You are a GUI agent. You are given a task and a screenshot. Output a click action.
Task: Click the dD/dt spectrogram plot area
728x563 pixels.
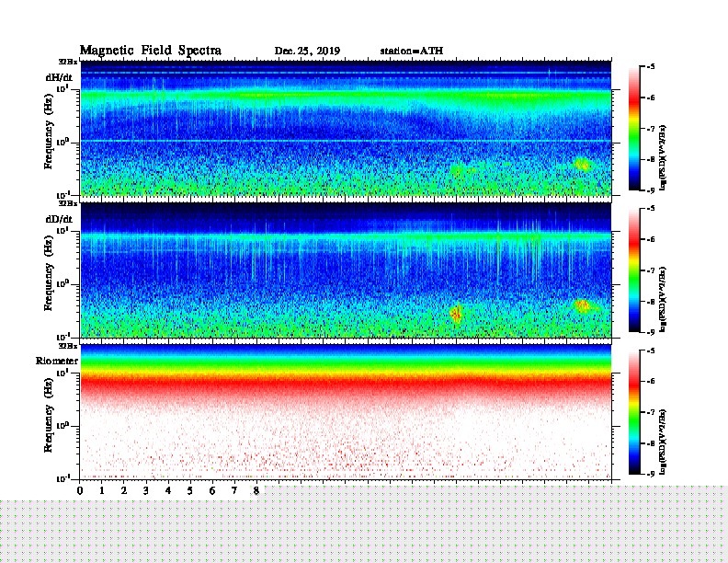(x=346, y=270)
